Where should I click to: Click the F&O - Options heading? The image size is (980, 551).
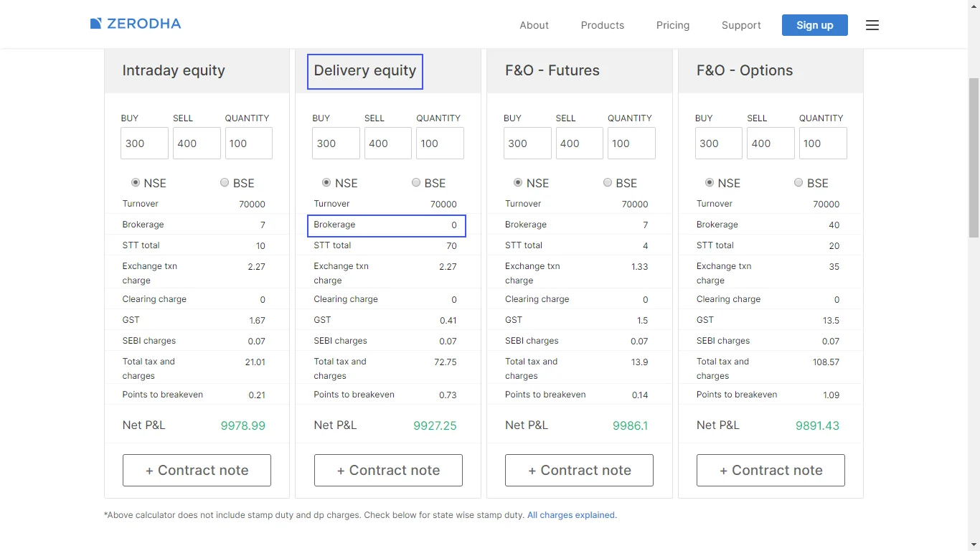pos(745,70)
